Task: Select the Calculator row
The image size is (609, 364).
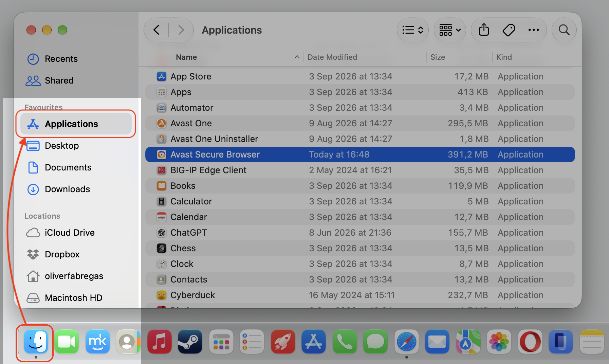Action: click(360, 201)
